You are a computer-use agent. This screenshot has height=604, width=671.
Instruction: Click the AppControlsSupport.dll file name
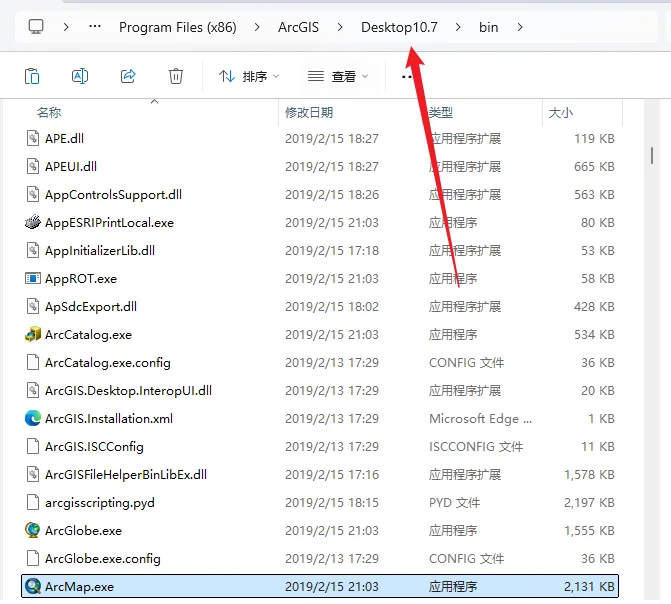click(113, 195)
